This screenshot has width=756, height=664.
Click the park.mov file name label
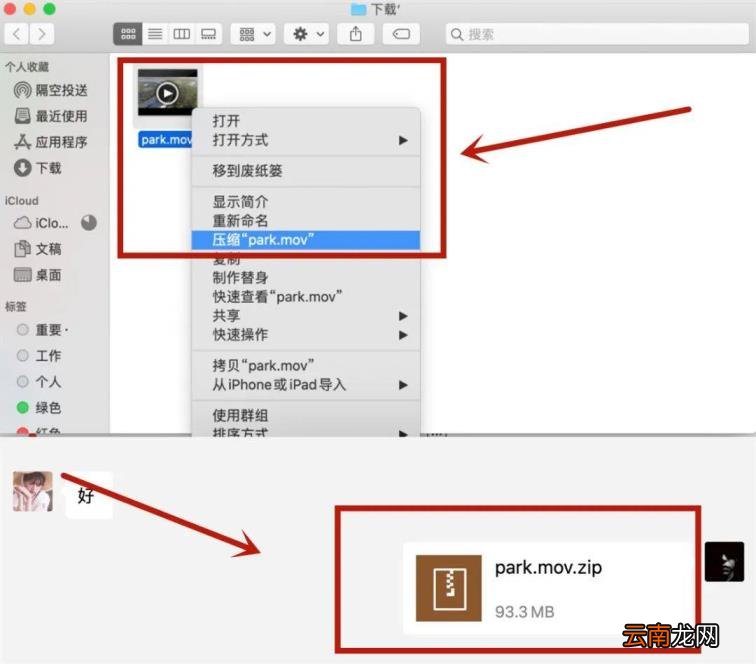[165, 140]
